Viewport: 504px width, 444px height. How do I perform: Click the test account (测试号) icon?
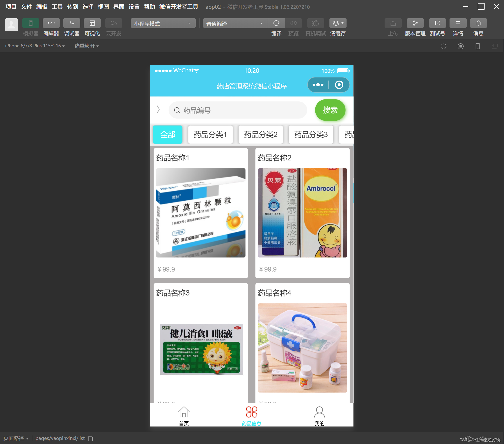tap(437, 23)
